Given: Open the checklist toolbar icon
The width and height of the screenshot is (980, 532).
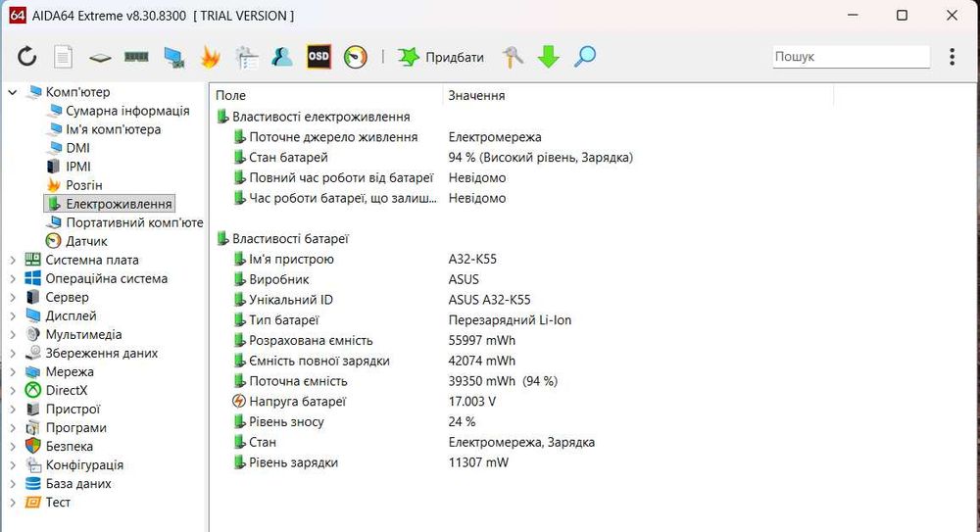Looking at the screenshot, I should [x=247, y=58].
